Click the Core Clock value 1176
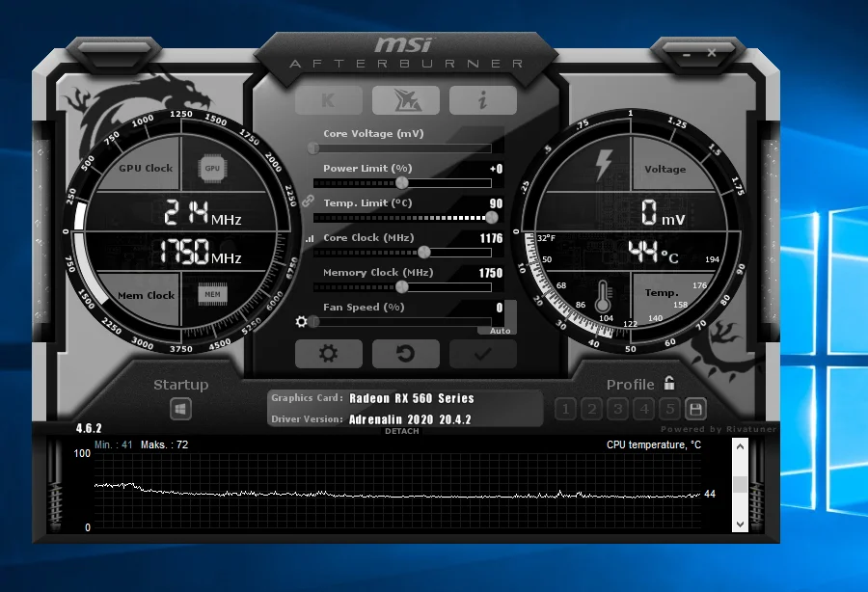Image resolution: width=868 pixels, height=592 pixels. click(491, 238)
